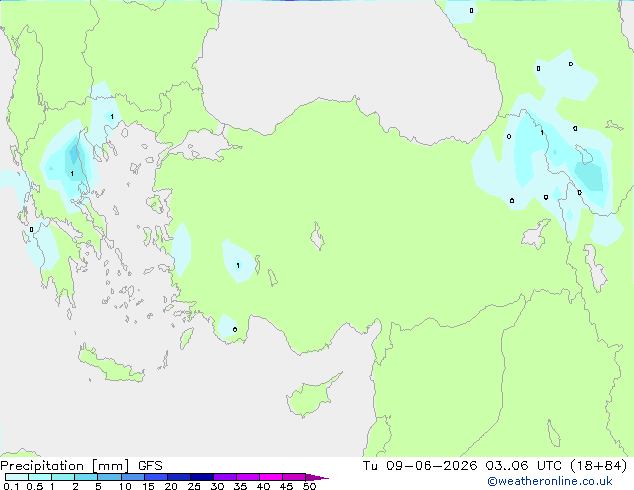This screenshot has height=490, width=634.
Task: Pick the legend swatch between 0.1 and 0.5
Action: [x=17, y=477]
